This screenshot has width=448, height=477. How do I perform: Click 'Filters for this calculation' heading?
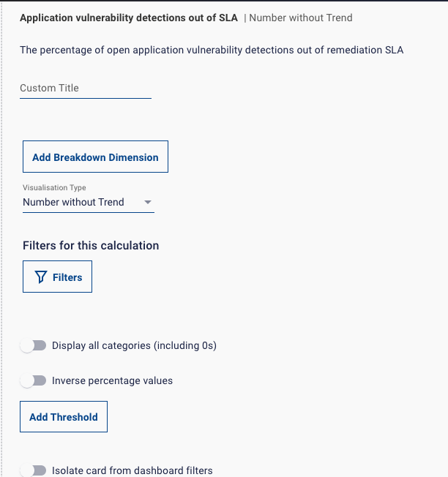coord(91,246)
